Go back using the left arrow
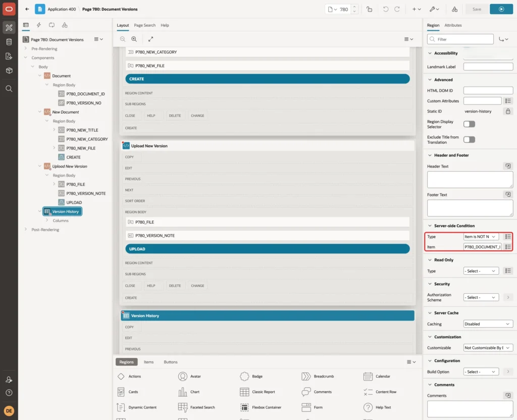 [27, 9]
